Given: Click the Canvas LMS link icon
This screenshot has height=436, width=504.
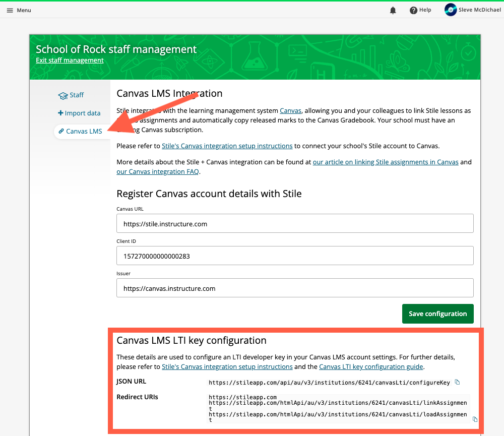Looking at the screenshot, I should 61,131.
